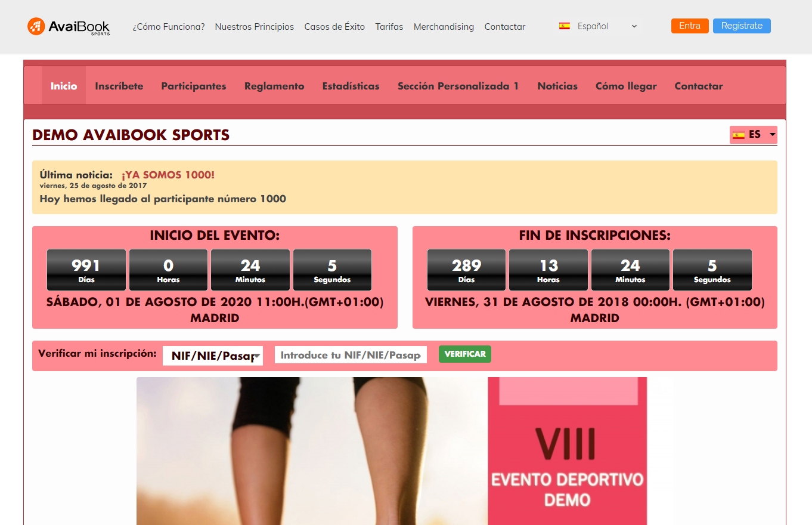Open ¿Cómo Funciona? in the top menu
Screen dimensions: 812x525
pyautogui.click(x=169, y=27)
